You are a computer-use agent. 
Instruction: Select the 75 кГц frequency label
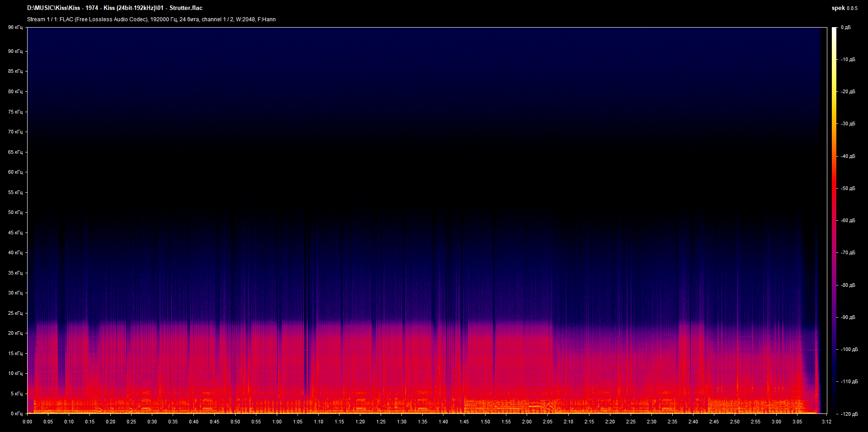(15, 112)
